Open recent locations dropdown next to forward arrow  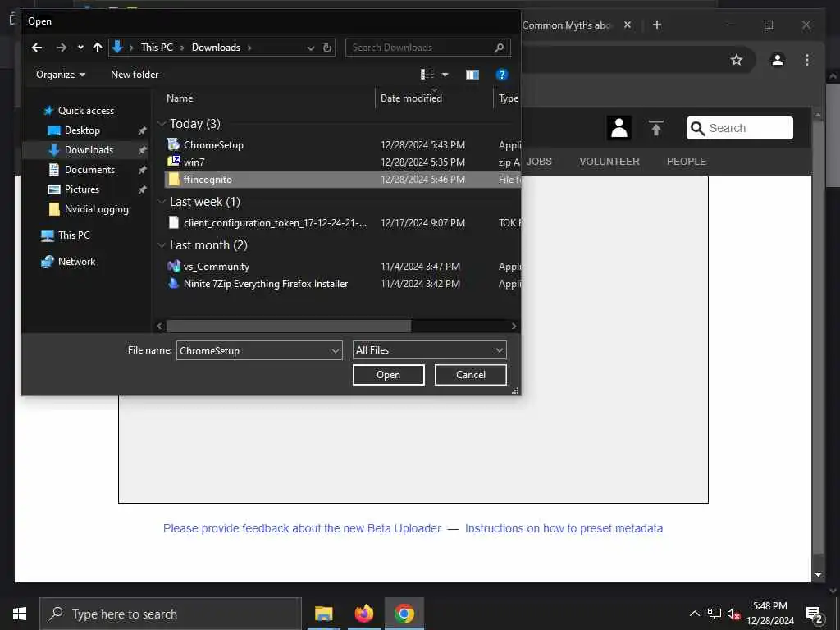80,48
